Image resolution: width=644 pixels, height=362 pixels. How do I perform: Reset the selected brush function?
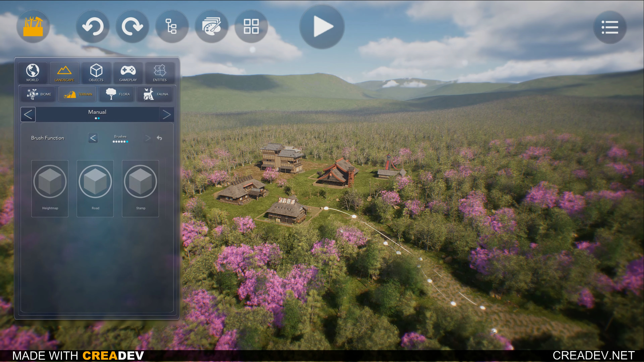pyautogui.click(x=159, y=138)
